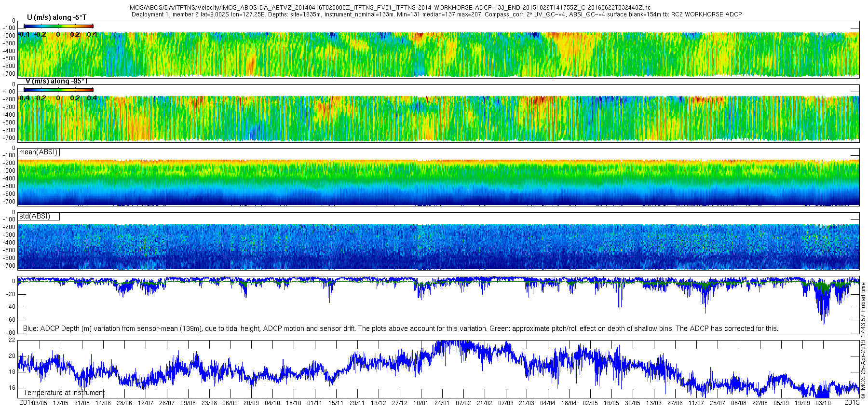The width and height of the screenshot is (868, 410).
Task: Click the 03/10 date tick label
Action: [x=823, y=403]
